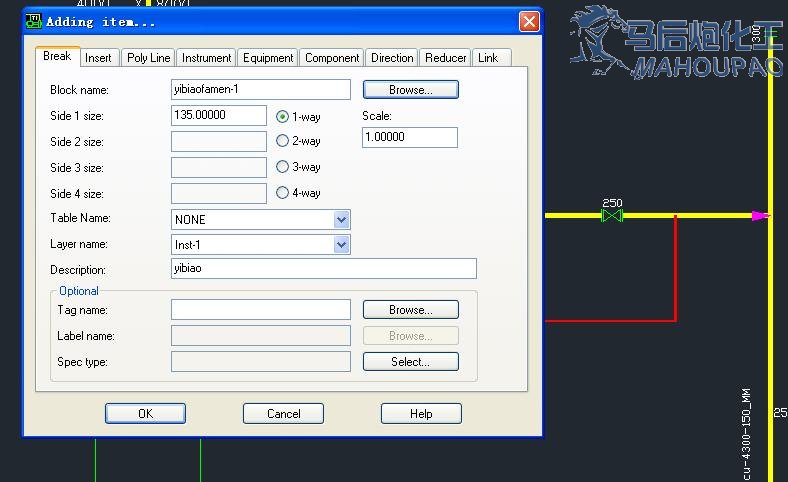This screenshot has width=788, height=482.
Task: Go to the Instrument tab
Action: tap(207, 58)
